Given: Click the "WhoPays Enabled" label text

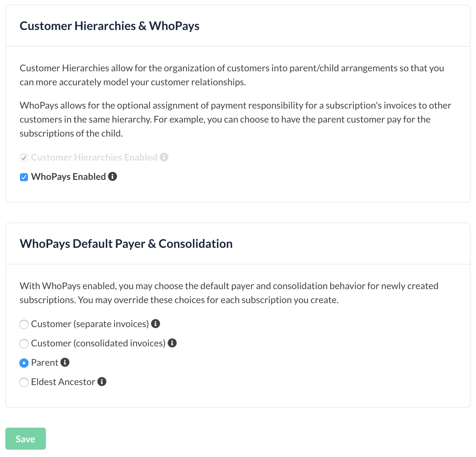Looking at the screenshot, I should click(68, 177).
